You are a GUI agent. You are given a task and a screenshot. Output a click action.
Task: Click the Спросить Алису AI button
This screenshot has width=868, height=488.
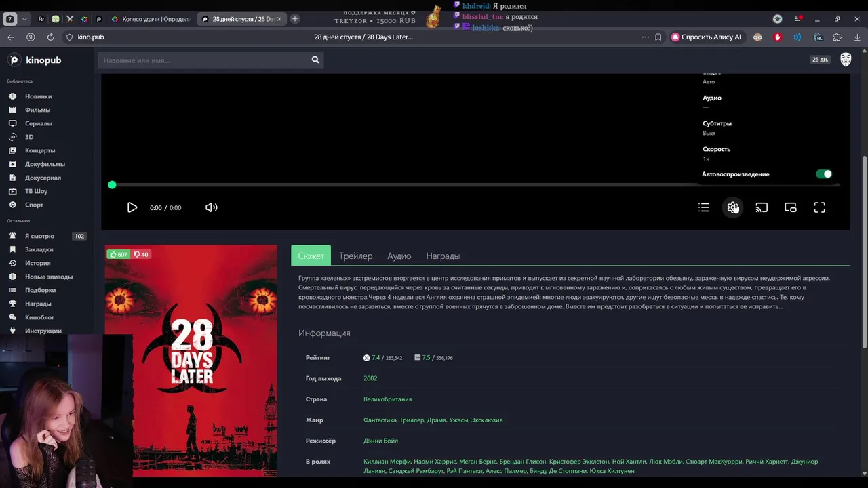(x=706, y=37)
